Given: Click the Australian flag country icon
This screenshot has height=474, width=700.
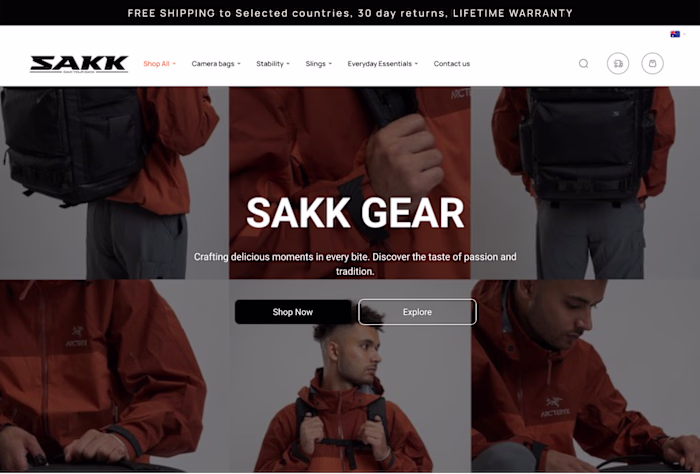Looking at the screenshot, I should tap(675, 34).
